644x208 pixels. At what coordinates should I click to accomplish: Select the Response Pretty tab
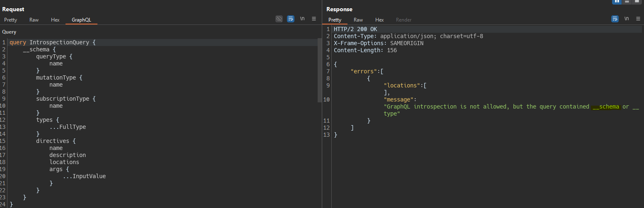(x=335, y=20)
